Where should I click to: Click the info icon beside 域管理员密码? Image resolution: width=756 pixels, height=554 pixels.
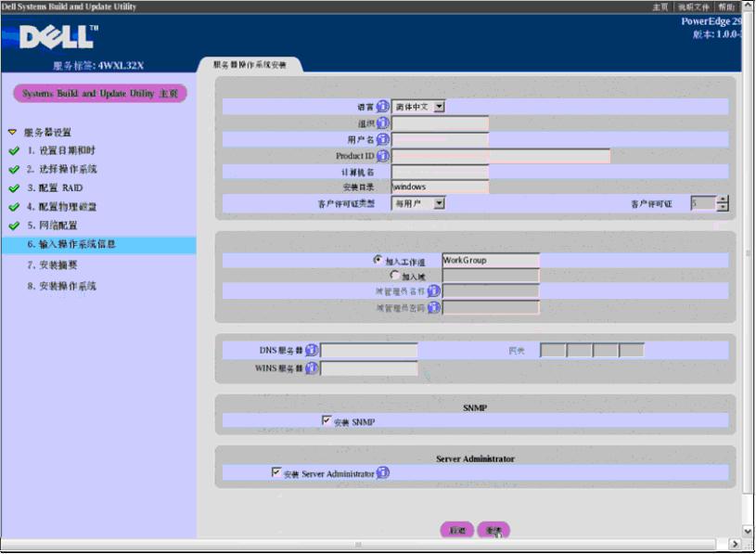(x=433, y=307)
